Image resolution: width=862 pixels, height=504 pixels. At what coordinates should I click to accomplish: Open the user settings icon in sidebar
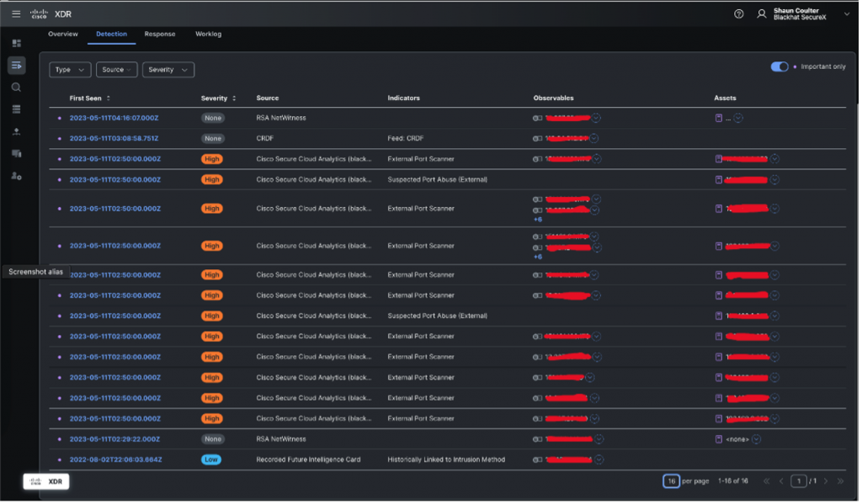16,176
